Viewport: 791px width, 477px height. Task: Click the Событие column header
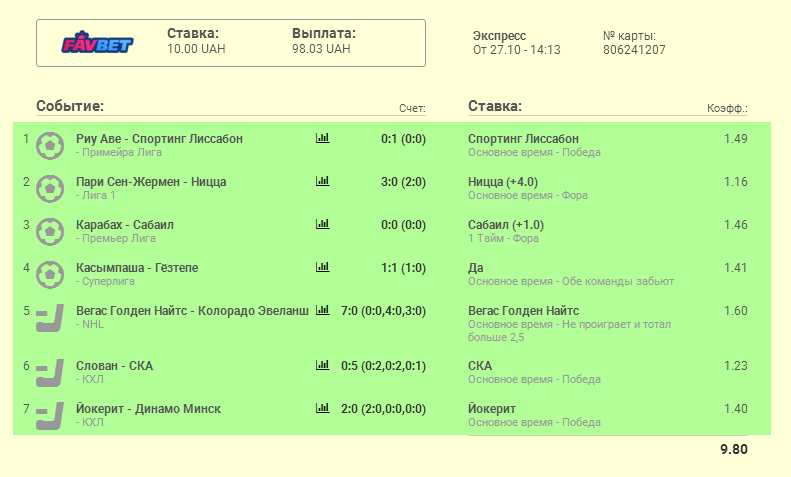click(70, 106)
